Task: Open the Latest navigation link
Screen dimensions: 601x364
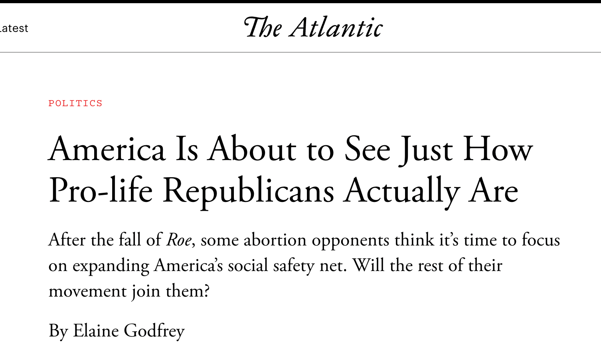Action: (14, 28)
